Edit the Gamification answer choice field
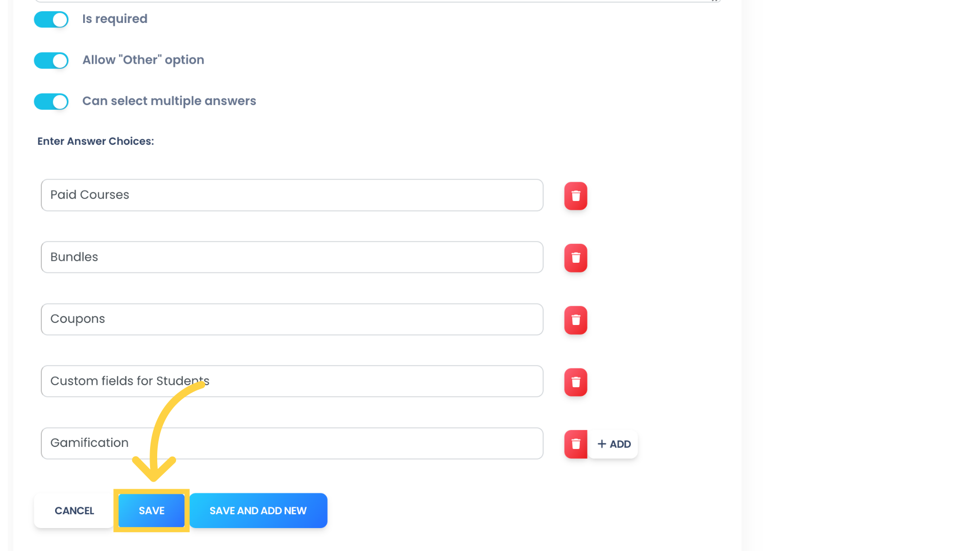The image size is (980, 551). tap(291, 443)
